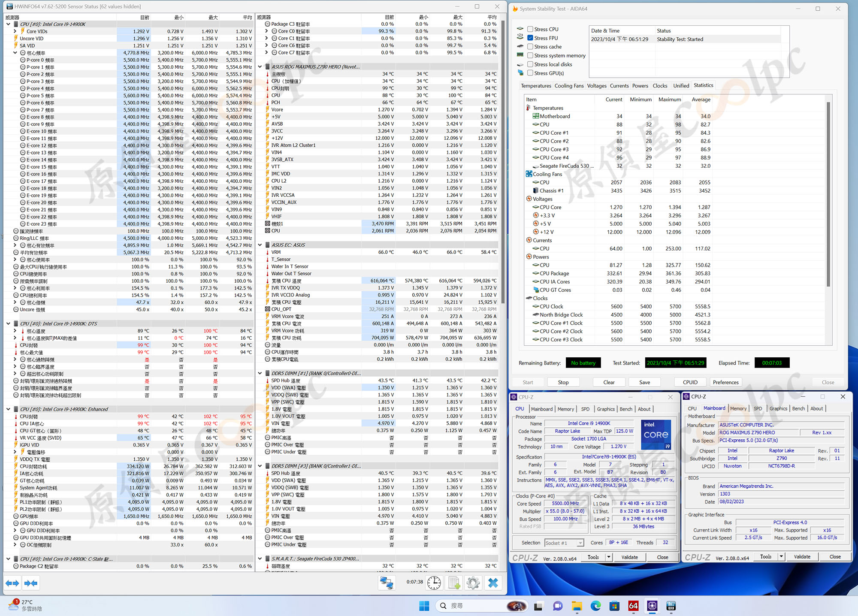Enable Stress system memory checkbox

530,55
